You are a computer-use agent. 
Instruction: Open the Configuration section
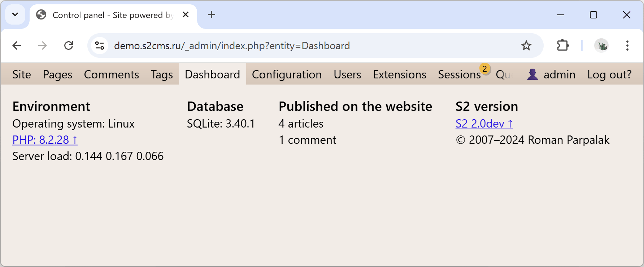(x=287, y=74)
